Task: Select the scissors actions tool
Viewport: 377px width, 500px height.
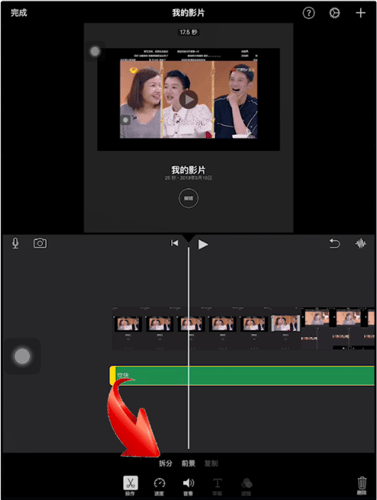Action: tap(130, 486)
